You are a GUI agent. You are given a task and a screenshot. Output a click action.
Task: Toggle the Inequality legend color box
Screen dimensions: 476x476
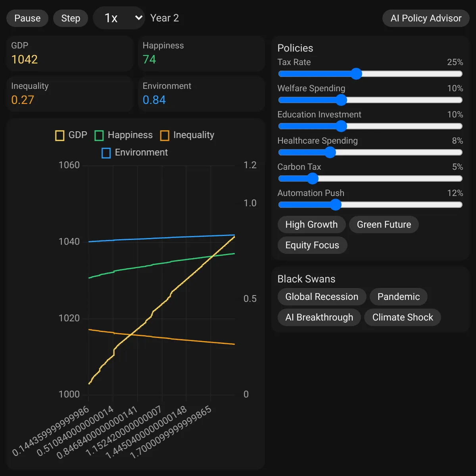[x=165, y=136]
